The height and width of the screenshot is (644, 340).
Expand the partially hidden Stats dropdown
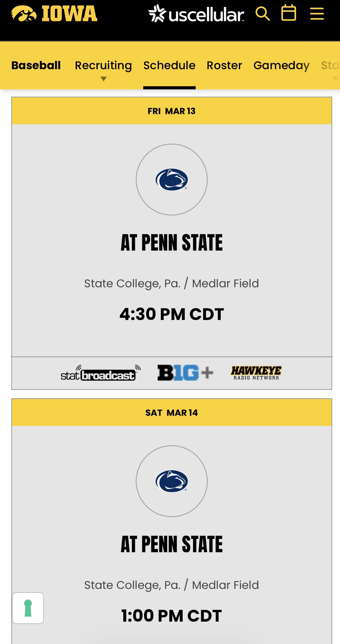(x=335, y=79)
